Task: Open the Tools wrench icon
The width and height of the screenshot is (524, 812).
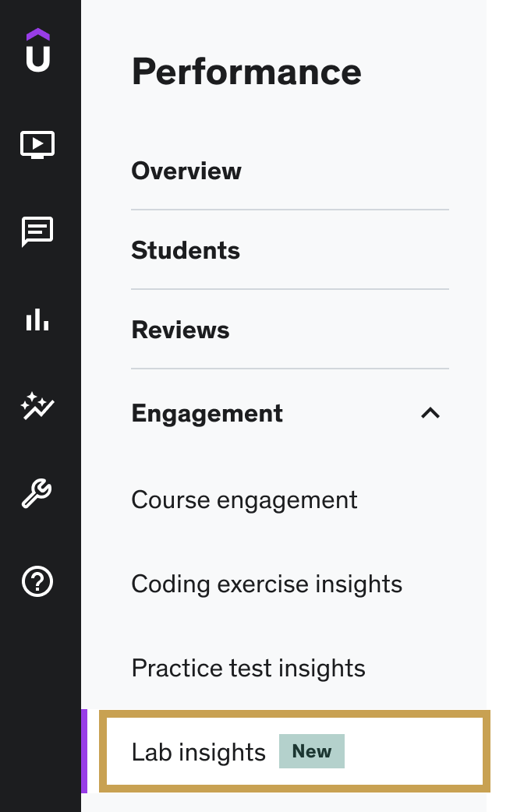Action: point(37,493)
